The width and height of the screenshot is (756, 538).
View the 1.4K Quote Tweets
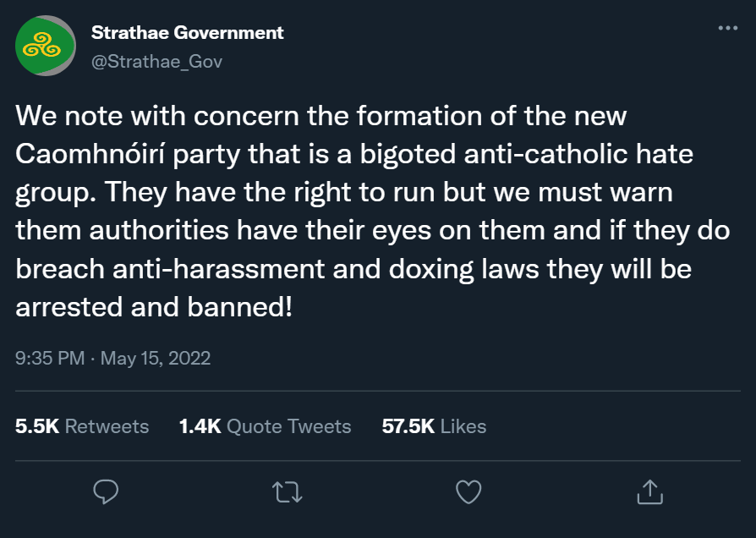click(265, 426)
